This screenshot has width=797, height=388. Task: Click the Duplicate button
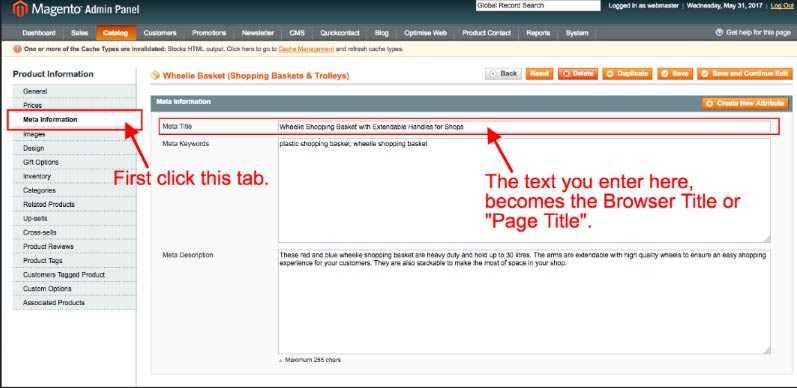click(x=628, y=74)
